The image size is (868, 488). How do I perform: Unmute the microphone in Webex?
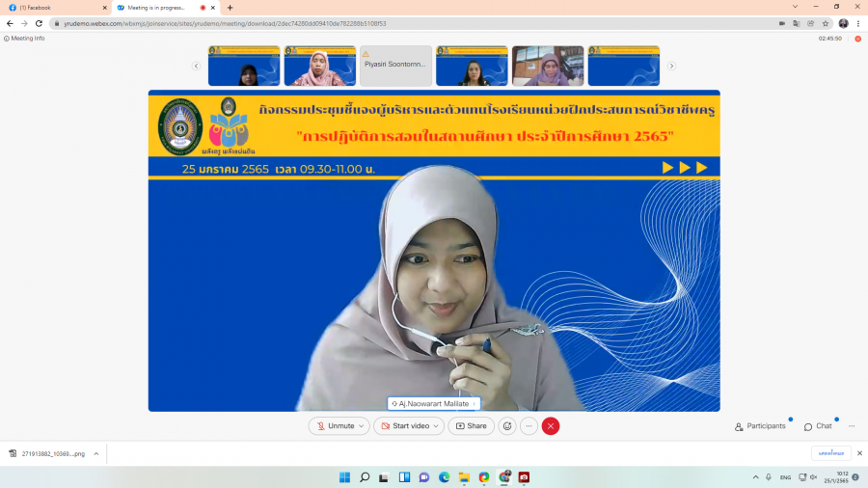pos(334,425)
